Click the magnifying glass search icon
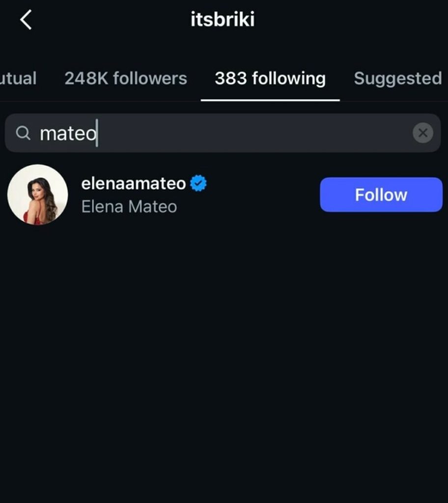 (23, 133)
